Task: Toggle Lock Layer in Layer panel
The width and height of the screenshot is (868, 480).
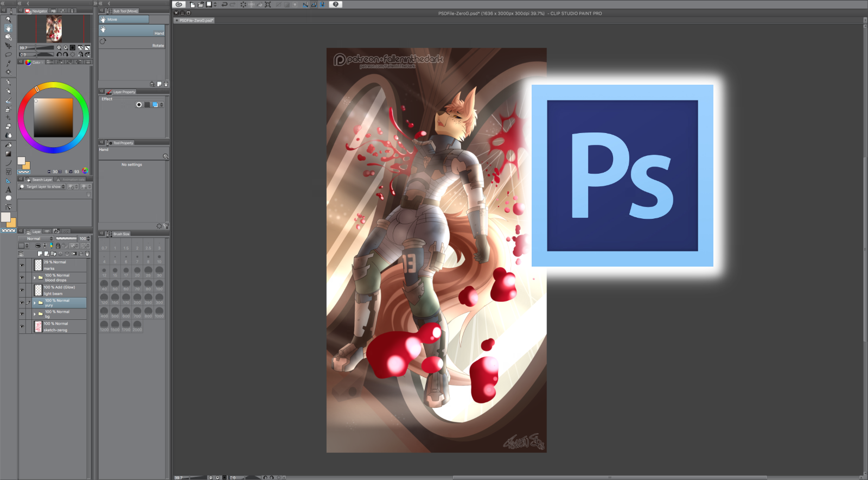Action: point(58,246)
